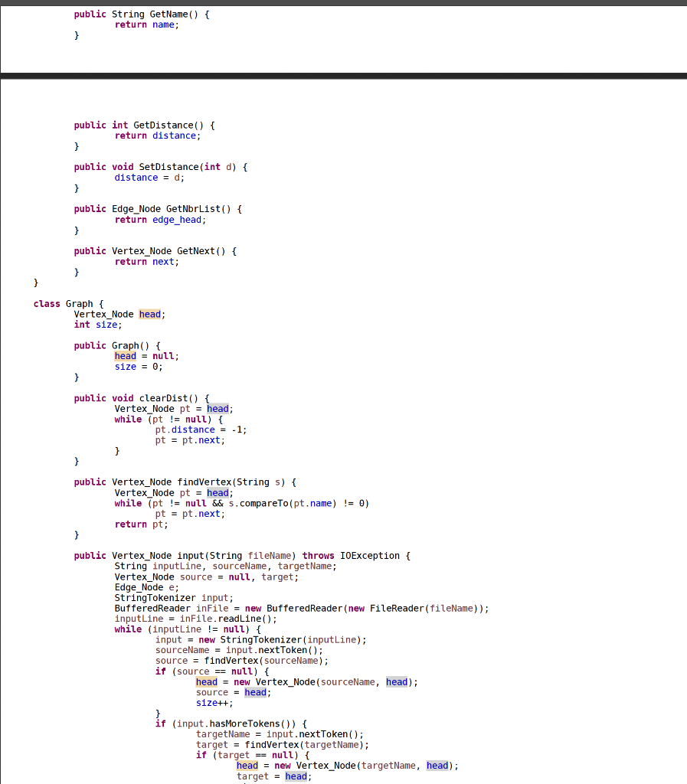This screenshot has height=784, width=687.
Task: Select the new Vertex_Node sourceName expression
Action: (326, 681)
